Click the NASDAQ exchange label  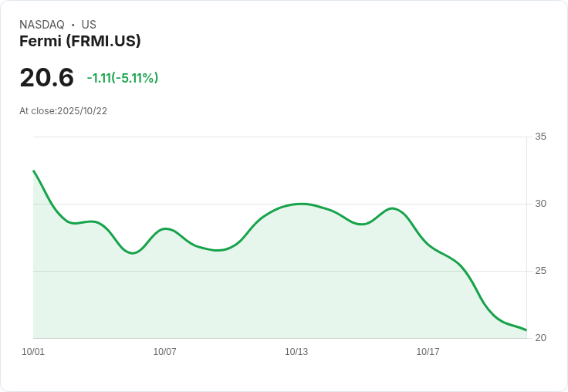(42, 25)
